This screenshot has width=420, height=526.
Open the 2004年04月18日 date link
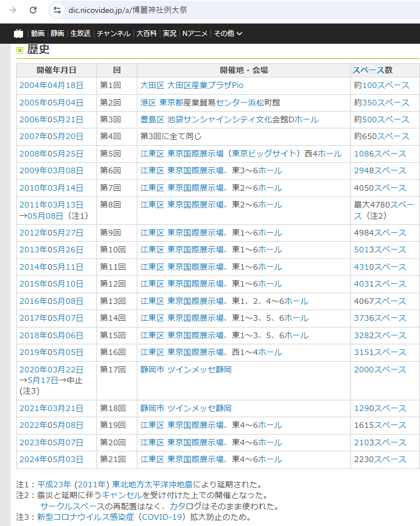coord(51,85)
